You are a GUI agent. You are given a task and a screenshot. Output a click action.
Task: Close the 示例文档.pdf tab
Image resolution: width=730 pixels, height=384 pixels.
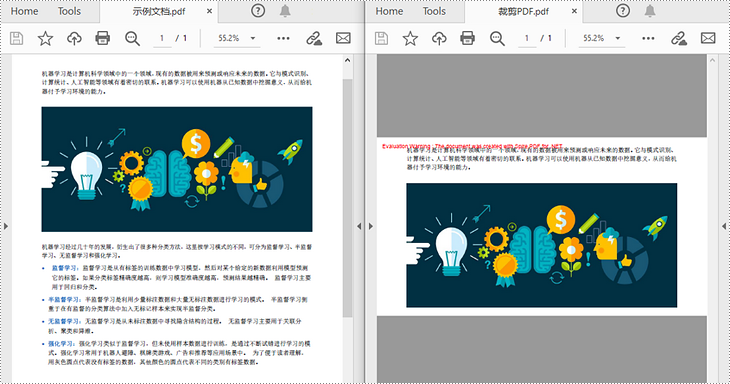(210, 11)
